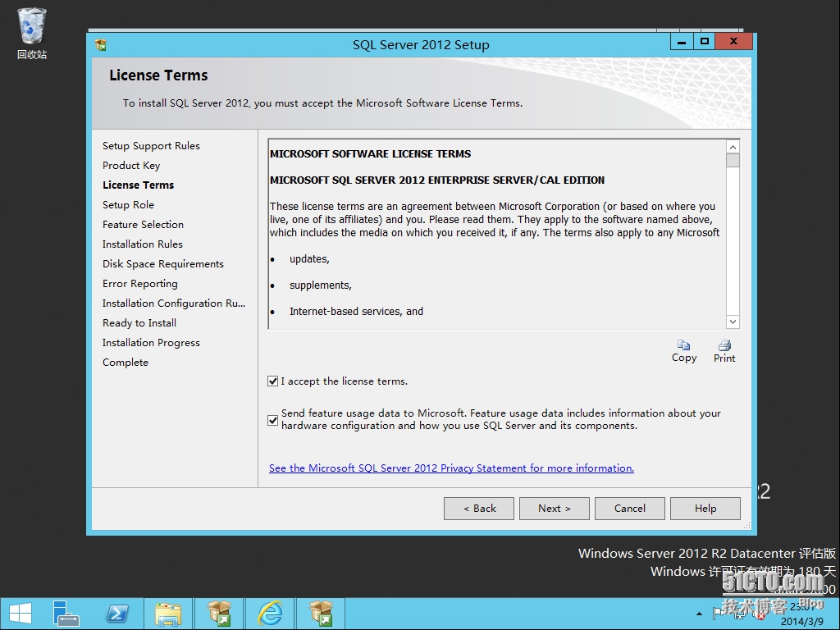Click the 'Internet-based services, and' bullet
840x630 pixels.
tap(356, 311)
